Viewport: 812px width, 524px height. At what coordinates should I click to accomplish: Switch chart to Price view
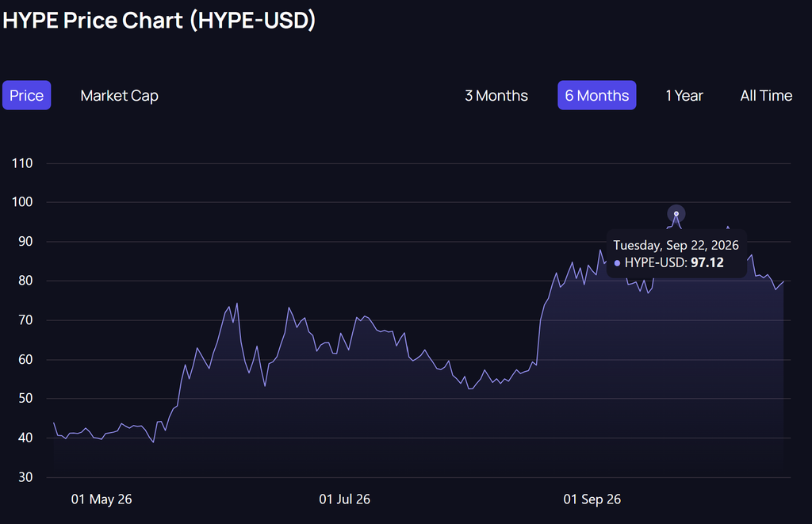point(26,95)
